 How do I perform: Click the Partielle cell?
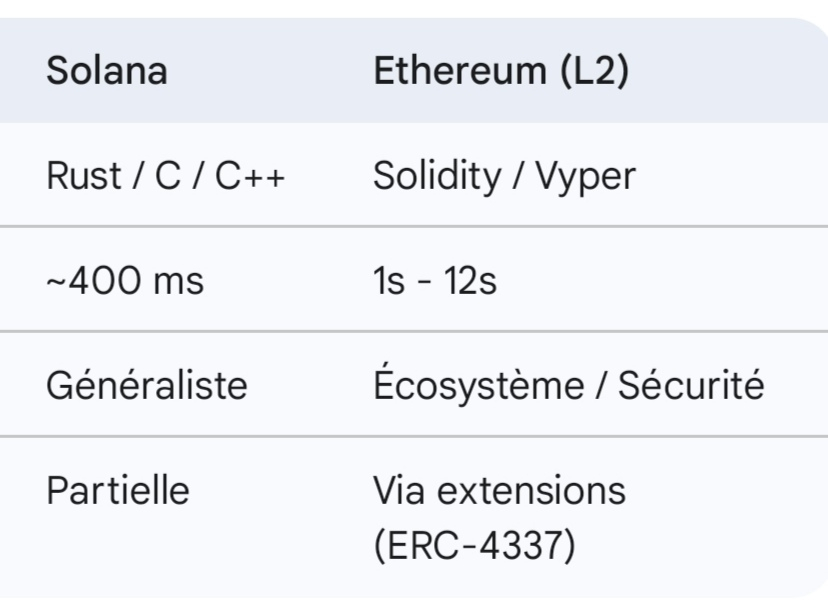click(x=117, y=490)
